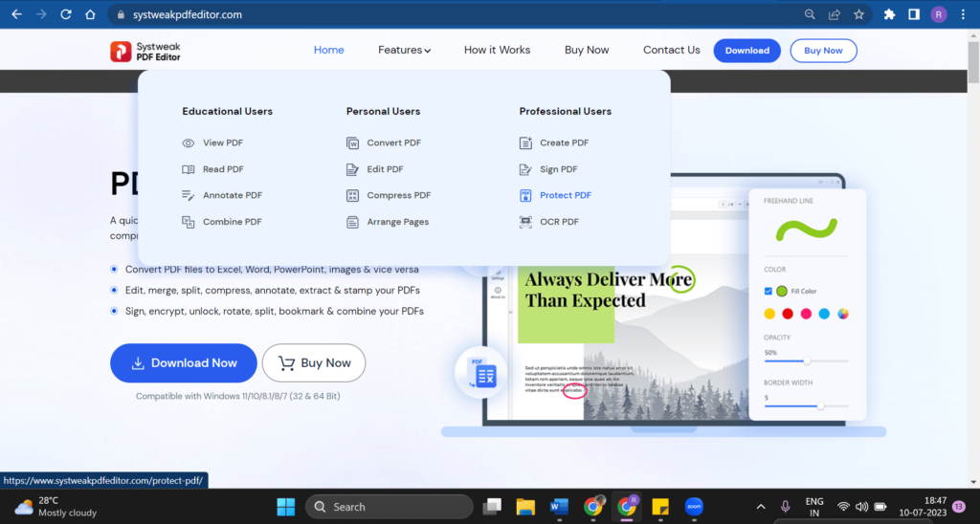Viewport: 980px width, 524px height.
Task: Open the multicolor picker swatch
Action: (843, 314)
